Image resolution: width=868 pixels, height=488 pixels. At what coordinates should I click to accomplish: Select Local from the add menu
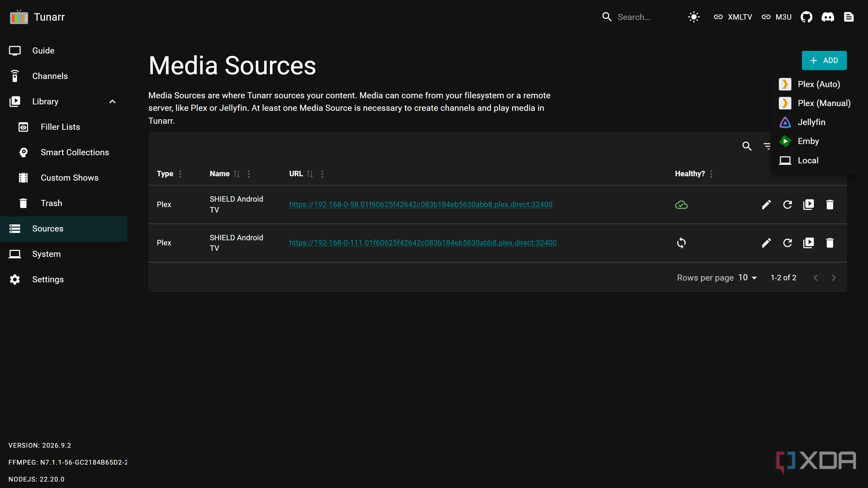tap(815, 160)
